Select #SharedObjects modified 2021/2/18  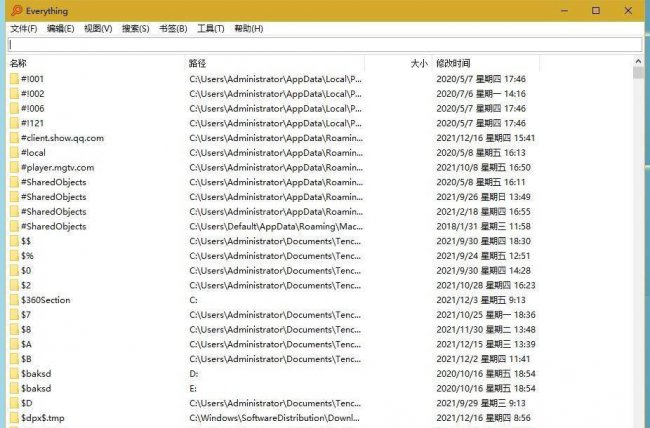pos(53,212)
